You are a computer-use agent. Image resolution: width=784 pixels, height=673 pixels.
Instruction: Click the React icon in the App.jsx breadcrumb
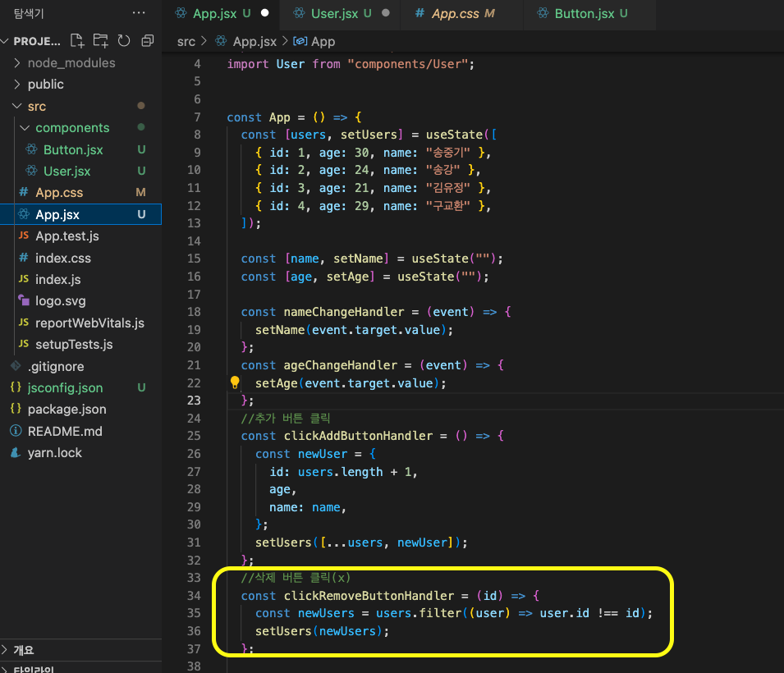click(221, 41)
